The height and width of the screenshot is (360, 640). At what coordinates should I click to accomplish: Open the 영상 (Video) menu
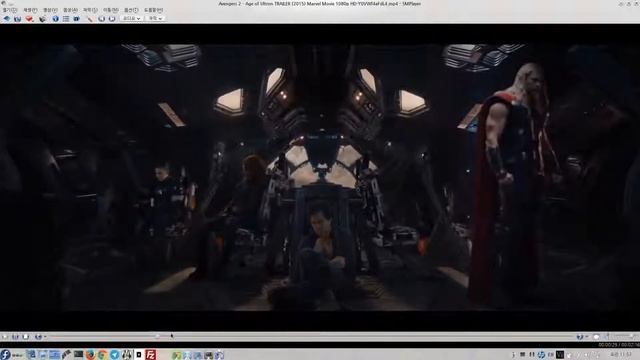pos(50,10)
